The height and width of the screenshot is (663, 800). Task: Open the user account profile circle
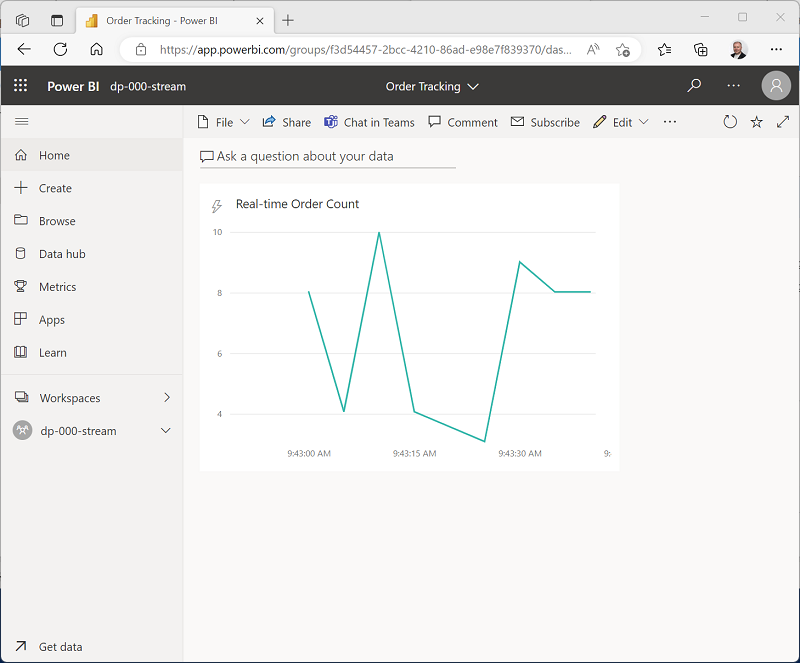click(776, 85)
